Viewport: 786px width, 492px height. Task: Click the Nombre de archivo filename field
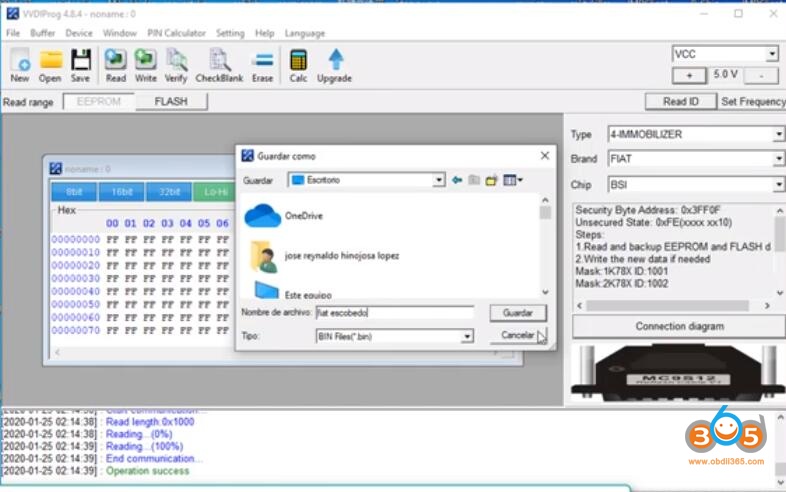tap(395, 313)
